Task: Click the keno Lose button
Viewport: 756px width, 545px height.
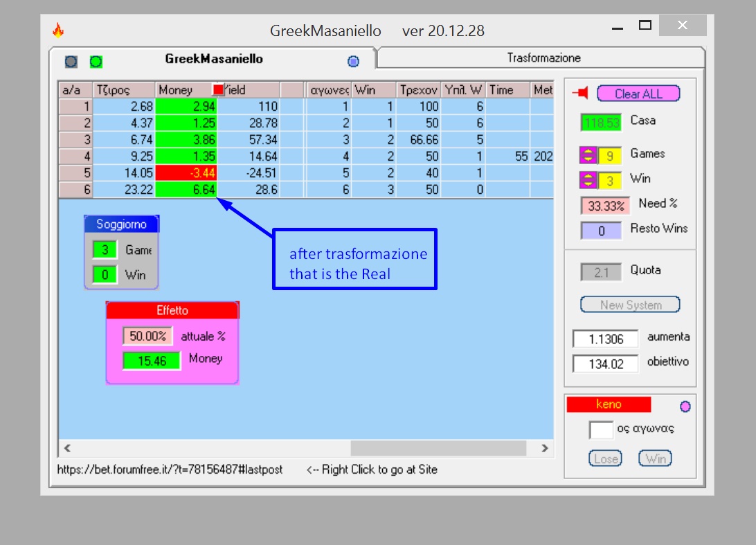Action: 606,458
